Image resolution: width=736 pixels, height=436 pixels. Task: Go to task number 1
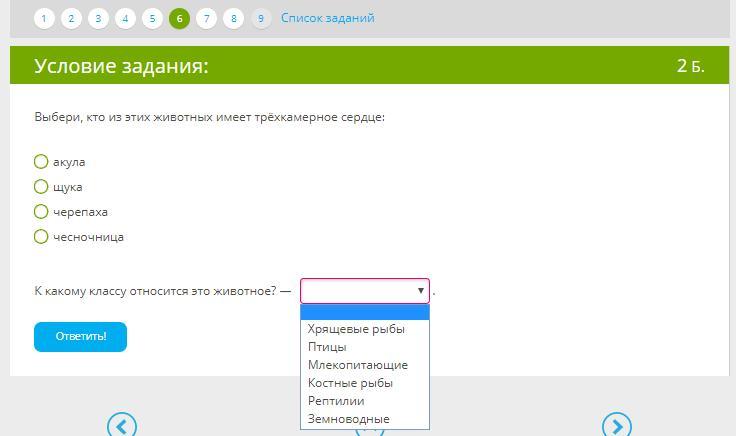44,19
